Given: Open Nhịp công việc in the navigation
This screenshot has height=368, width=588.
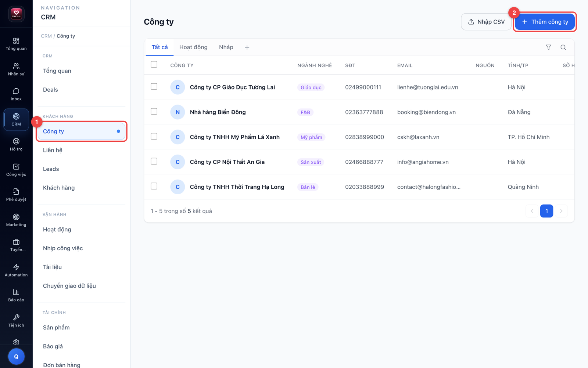Looking at the screenshot, I should coord(82,248).
